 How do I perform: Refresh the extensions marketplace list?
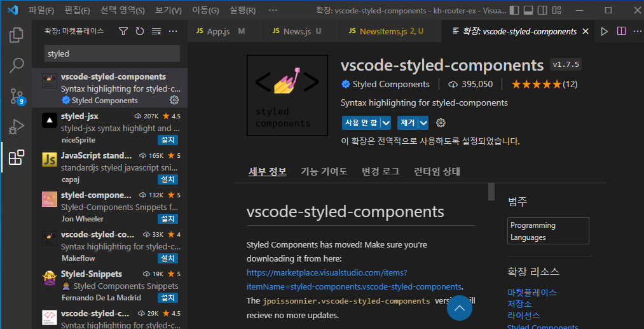[x=140, y=31]
